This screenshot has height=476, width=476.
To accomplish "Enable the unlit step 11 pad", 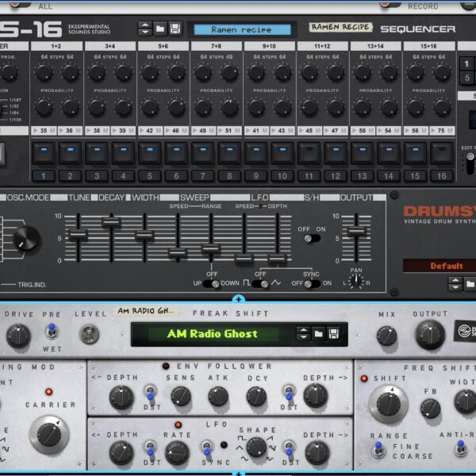I will (309, 154).
